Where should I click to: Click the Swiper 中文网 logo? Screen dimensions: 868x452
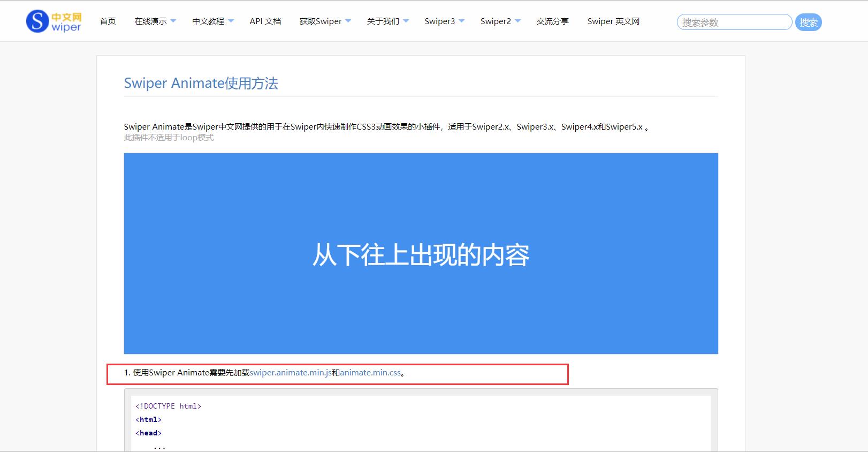(54, 21)
